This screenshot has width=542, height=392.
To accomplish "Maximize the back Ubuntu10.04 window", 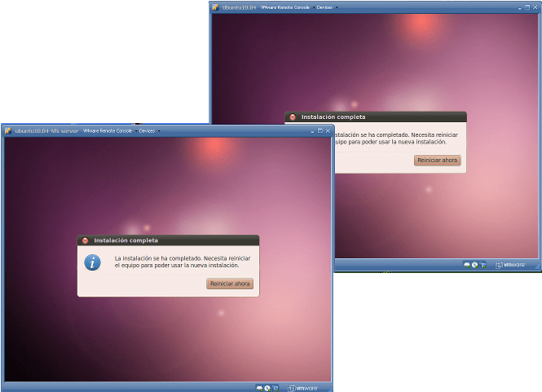I will tap(527, 7).
